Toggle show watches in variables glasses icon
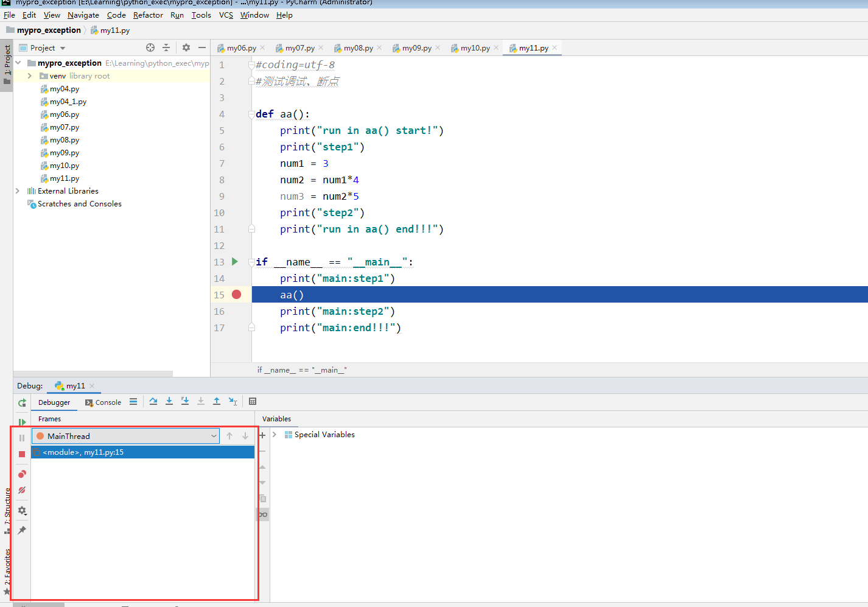The image size is (868, 607). (262, 514)
